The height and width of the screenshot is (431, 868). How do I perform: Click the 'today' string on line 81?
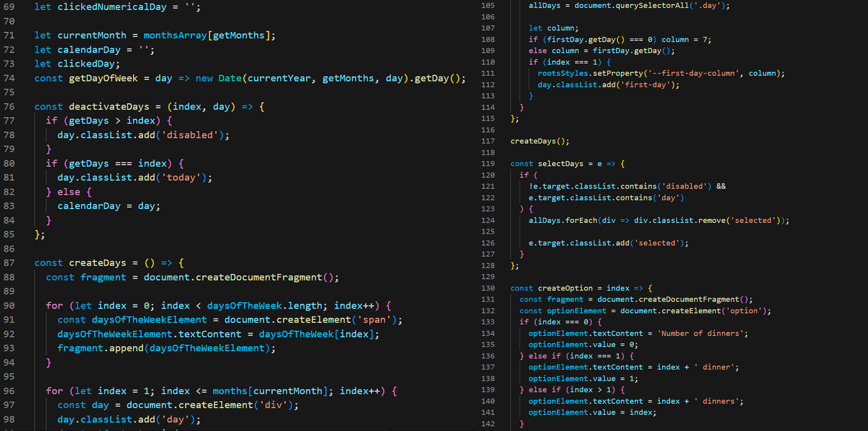pyautogui.click(x=181, y=178)
